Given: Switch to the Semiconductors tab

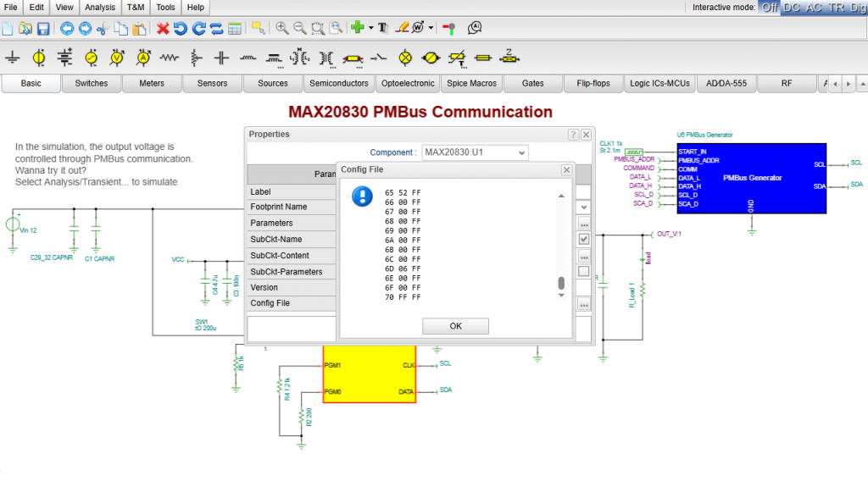Looking at the screenshot, I should coord(338,83).
